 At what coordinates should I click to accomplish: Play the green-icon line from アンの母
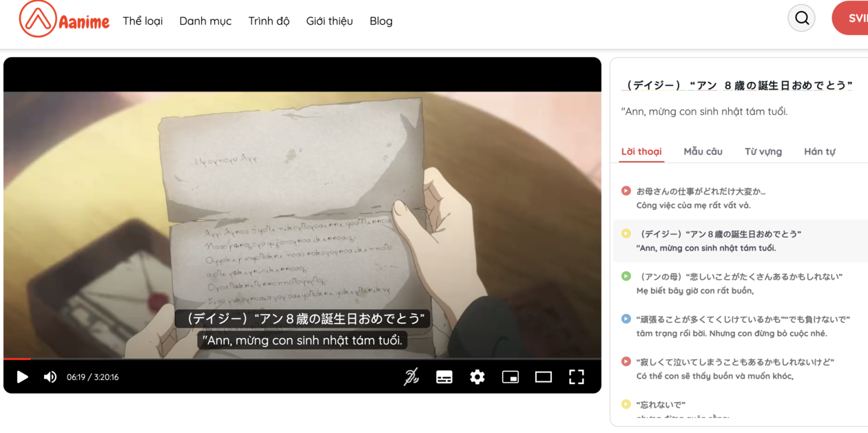(x=626, y=276)
